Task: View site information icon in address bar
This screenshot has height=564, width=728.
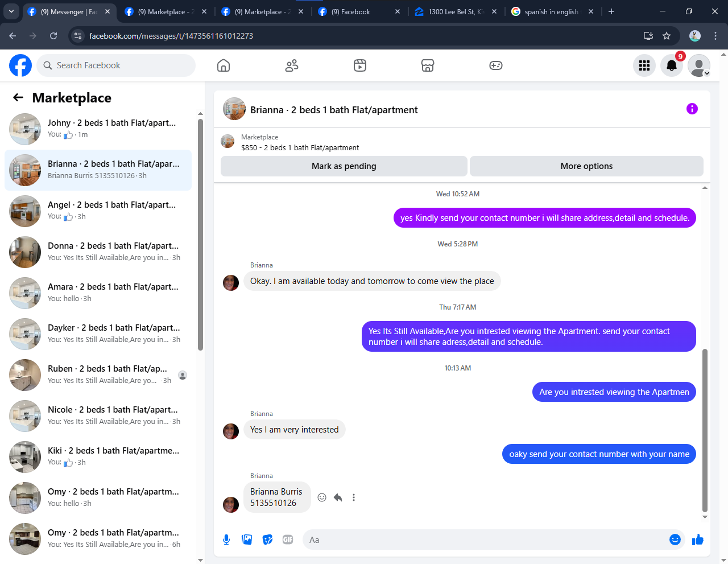Action: (x=78, y=36)
